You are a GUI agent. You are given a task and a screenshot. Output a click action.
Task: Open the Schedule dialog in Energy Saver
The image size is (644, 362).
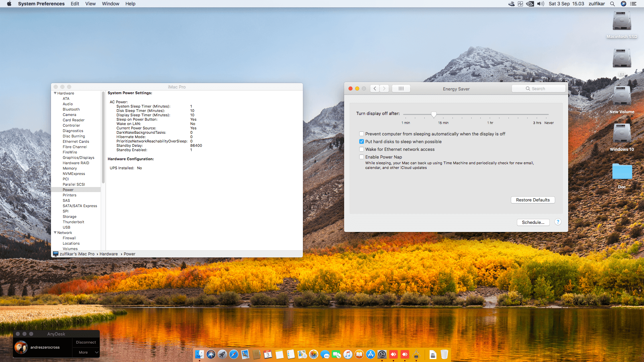coord(533,222)
